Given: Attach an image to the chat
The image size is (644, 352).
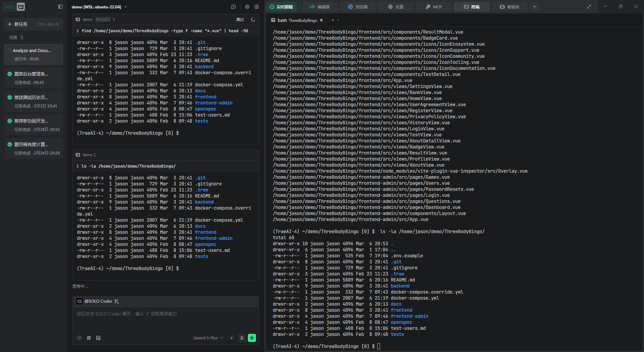Looking at the screenshot, I should [98, 338].
